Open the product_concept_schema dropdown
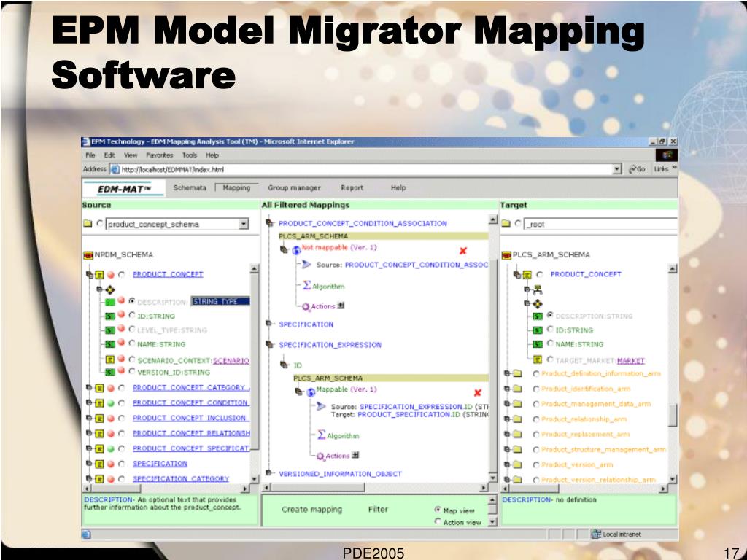 [244, 224]
